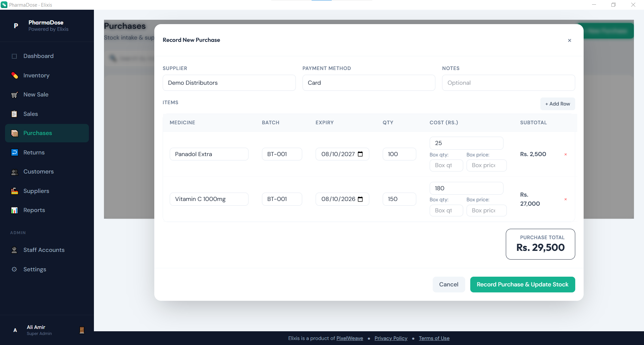Screen dimensions: 644x345
Task: Click the Vitamin C cost field showing 180
Action: 467,188
